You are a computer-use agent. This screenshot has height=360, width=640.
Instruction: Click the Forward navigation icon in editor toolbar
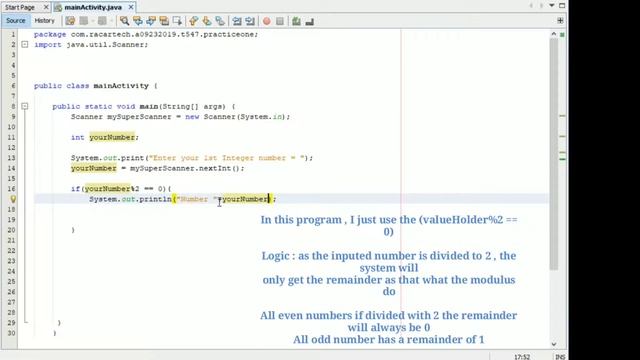click(102, 21)
